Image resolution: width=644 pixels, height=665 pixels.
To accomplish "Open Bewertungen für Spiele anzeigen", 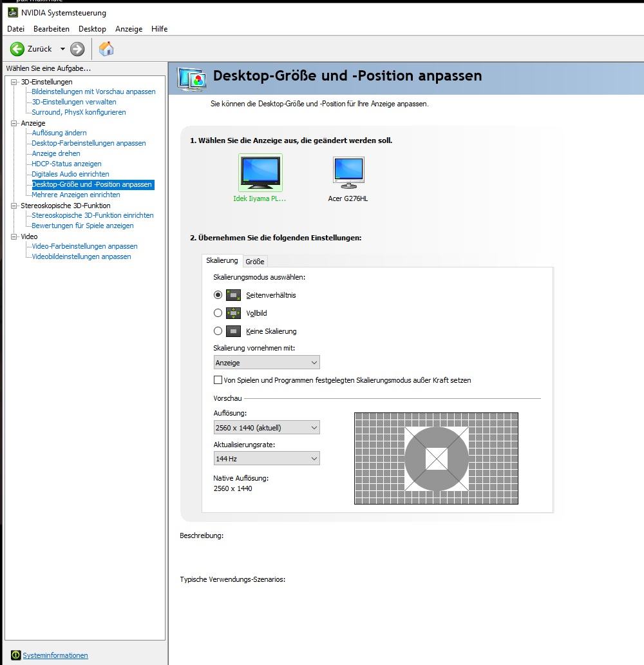I will [x=82, y=226].
